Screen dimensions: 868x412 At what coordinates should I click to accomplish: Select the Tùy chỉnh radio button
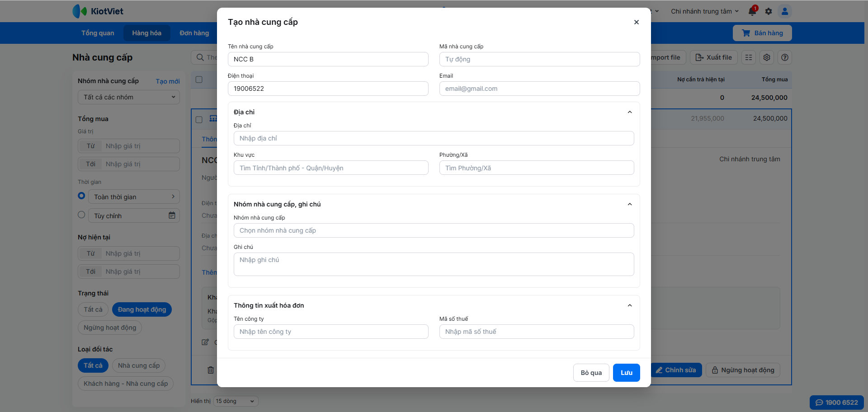tap(81, 215)
